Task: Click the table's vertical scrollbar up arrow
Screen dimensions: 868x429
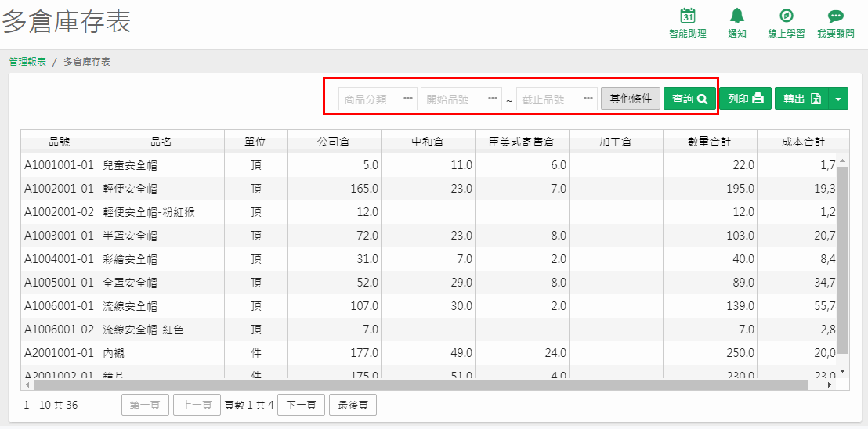Action: click(x=842, y=161)
